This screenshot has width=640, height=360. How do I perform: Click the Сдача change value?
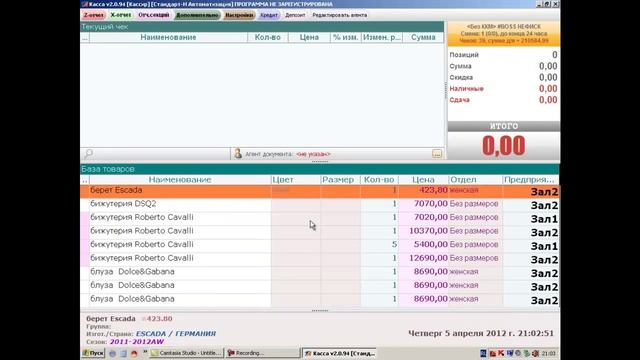[x=548, y=100]
